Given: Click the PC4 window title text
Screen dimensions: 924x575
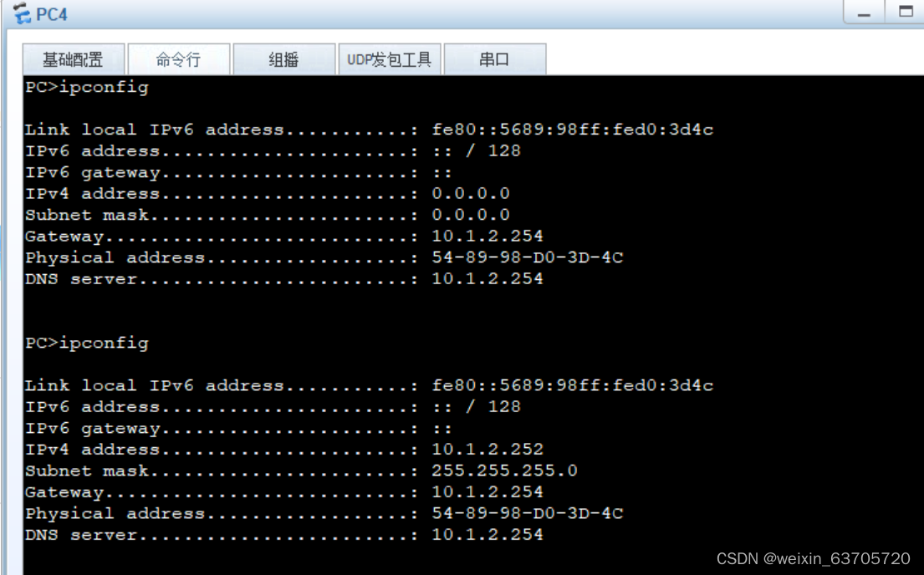Looking at the screenshot, I should pyautogui.click(x=52, y=13).
